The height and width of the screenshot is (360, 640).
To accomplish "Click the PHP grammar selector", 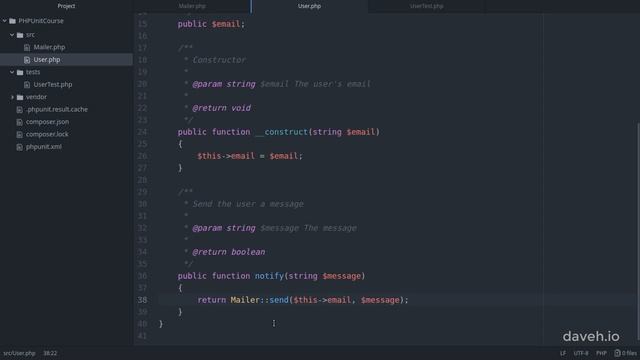I will 601,353.
